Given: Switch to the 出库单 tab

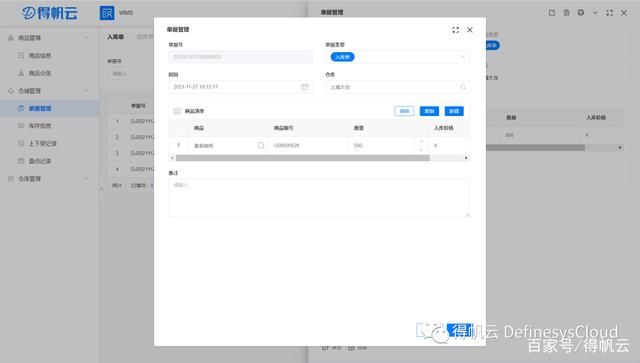Looking at the screenshot, I should point(144,37).
